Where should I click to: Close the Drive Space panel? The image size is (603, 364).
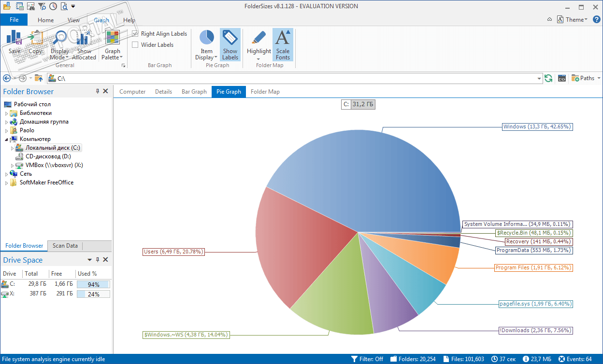[x=106, y=260]
